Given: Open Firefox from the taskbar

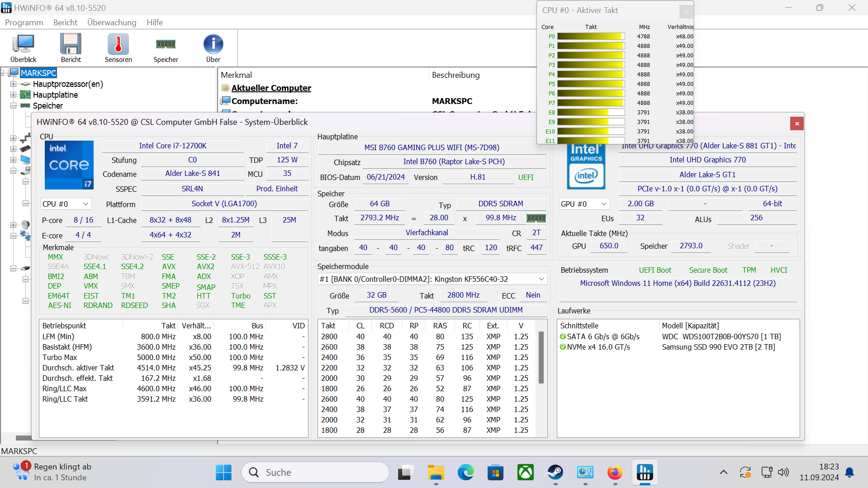Looking at the screenshot, I should (x=615, y=473).
